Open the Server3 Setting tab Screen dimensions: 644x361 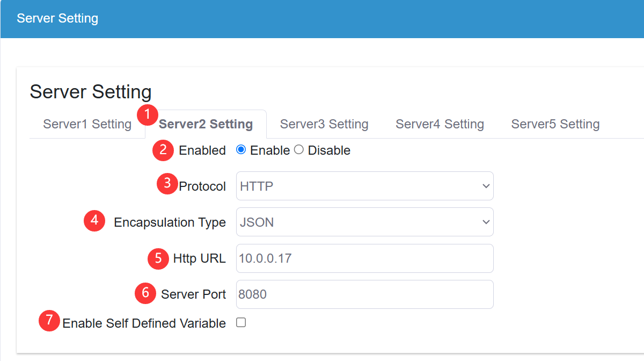pyautogui.click(x=324, y=124)
